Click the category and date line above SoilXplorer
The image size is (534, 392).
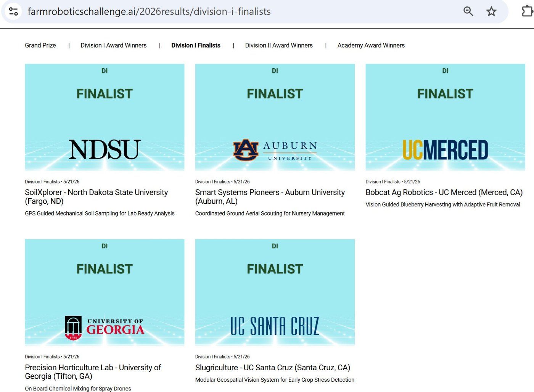pyautogui.click(x=52, y=182)
